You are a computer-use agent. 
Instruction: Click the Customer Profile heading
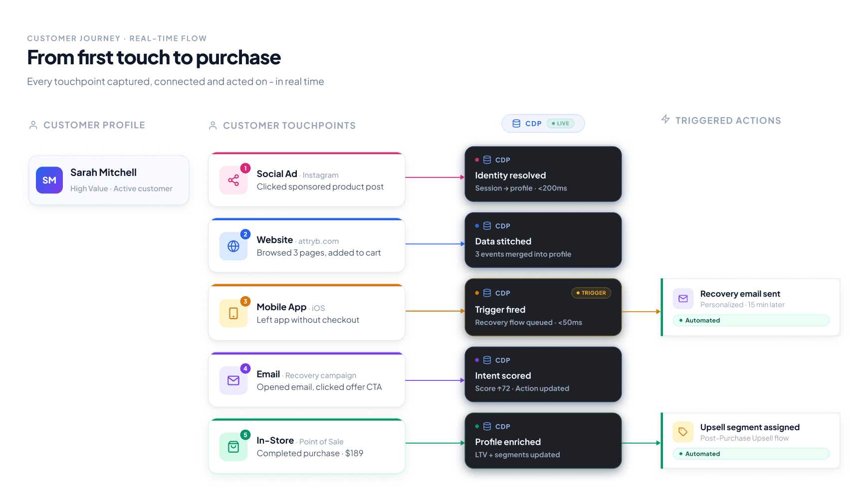click(94, 125)
